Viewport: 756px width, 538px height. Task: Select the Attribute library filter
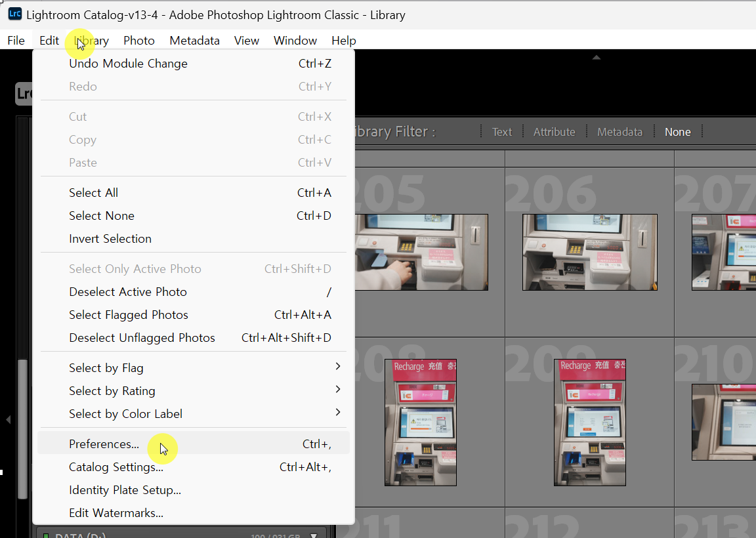[x=554, y=132]
